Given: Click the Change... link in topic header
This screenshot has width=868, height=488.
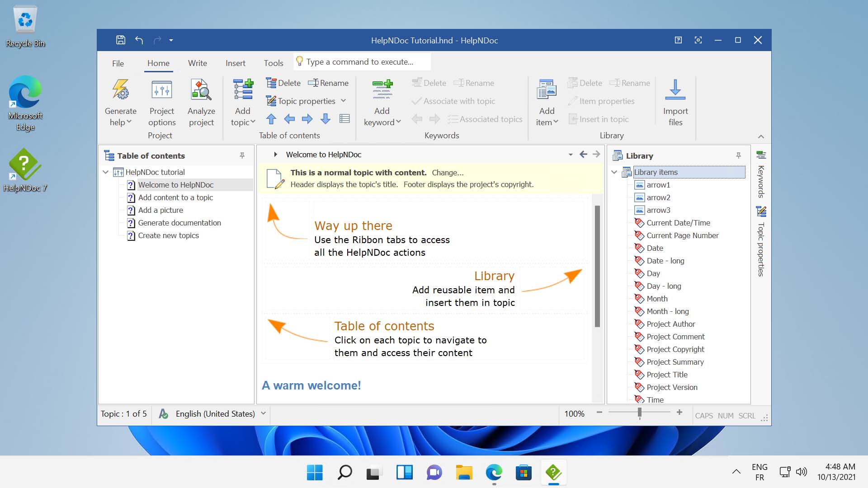Looking at the screenshot, I should coord(448,173).
